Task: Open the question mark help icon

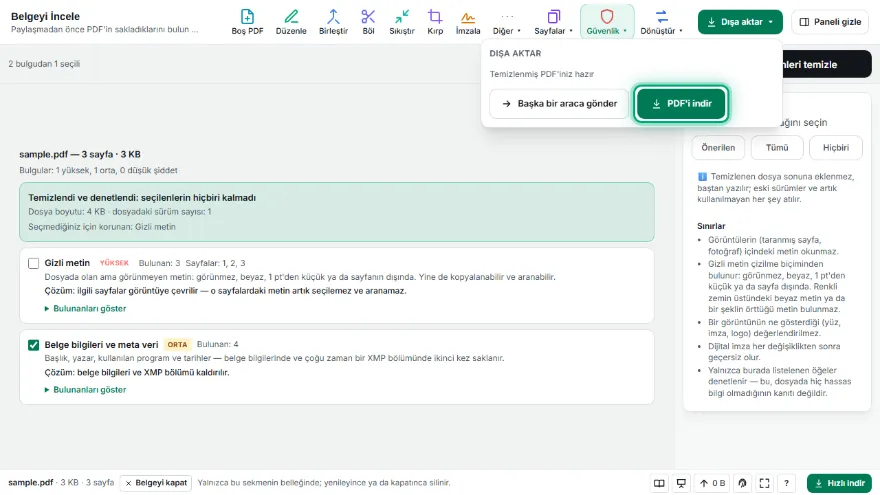Action: click(786, 483)
